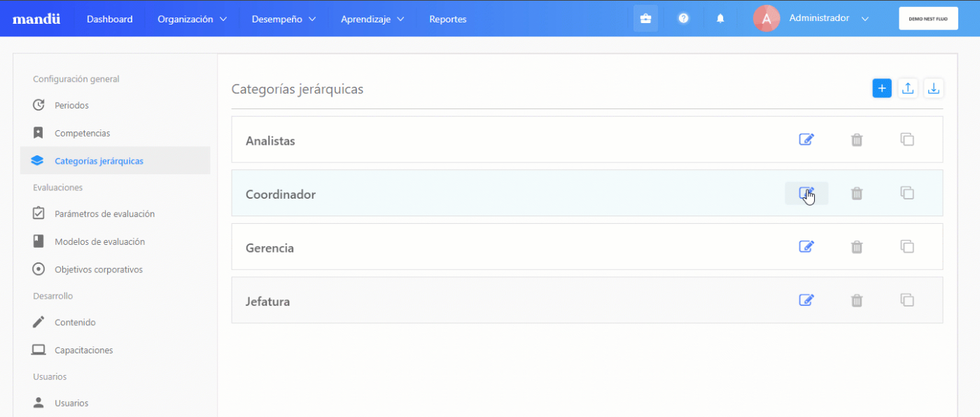Open the briefcase icon in top bar

click(x=645, y=19)
